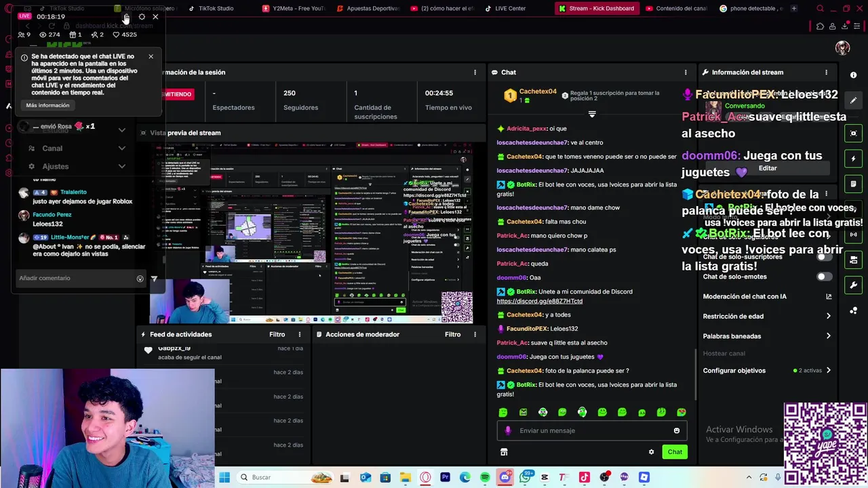This screenshot has height=488, width=868.
Task: Open Acciones de moderador Filtro dropdown
Action: coord(452,334)
